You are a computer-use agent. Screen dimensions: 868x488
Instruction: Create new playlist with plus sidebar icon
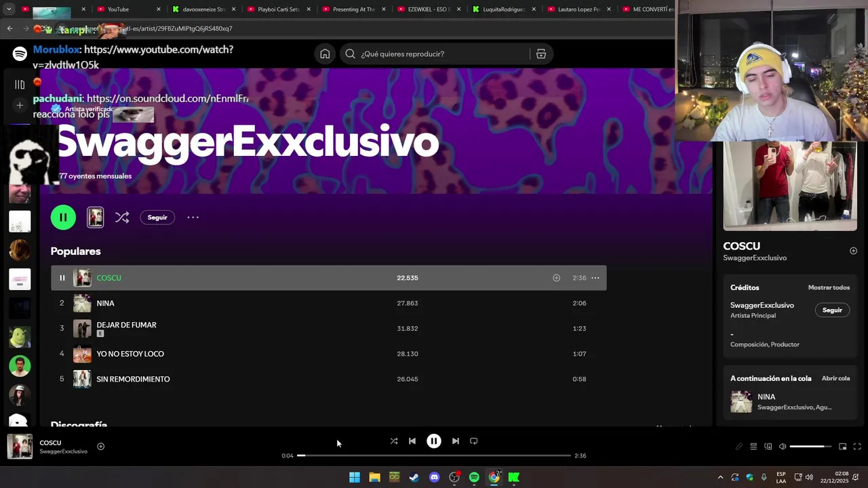point(20,105)
